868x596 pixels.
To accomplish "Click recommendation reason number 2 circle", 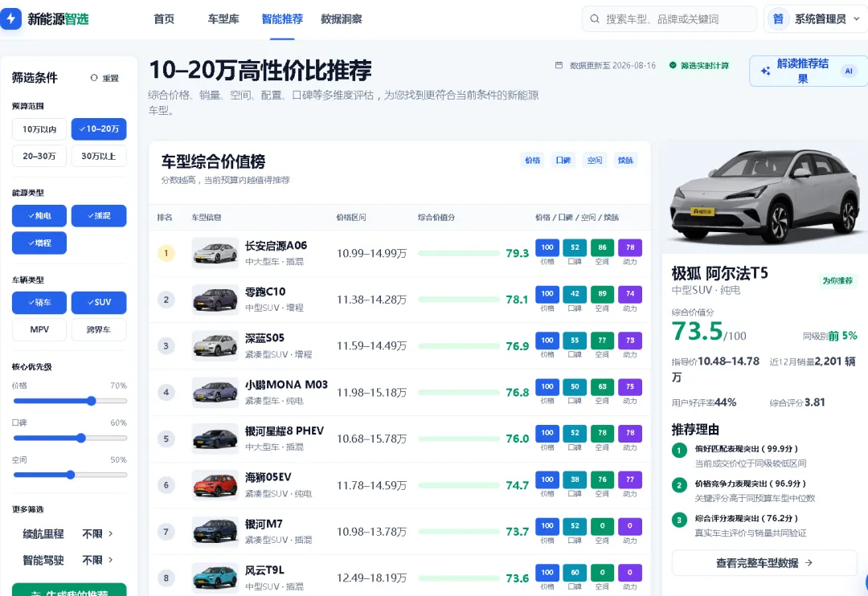I will pos(679,485).
